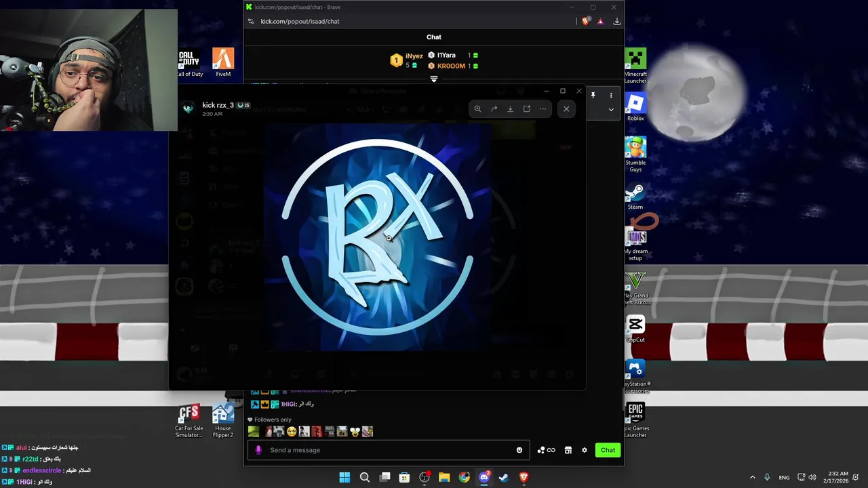Activate the purple microphone icon in chat input
The width and height of the screenshot is (868, 488).
point(258,450)
